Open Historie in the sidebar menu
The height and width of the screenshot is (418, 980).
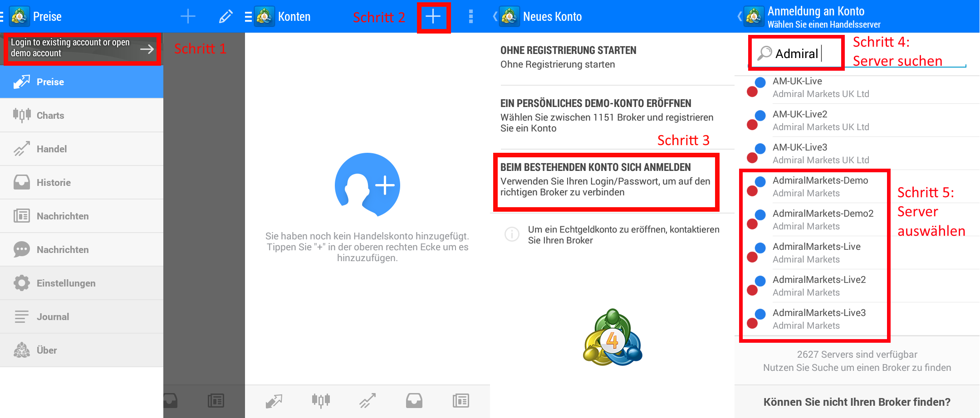pos(82,183)
